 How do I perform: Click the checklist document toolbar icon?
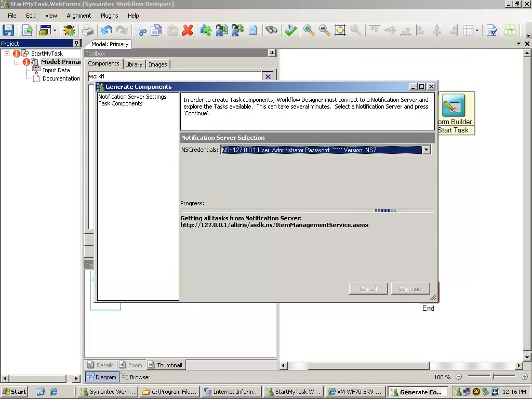(x=491, y=30)
